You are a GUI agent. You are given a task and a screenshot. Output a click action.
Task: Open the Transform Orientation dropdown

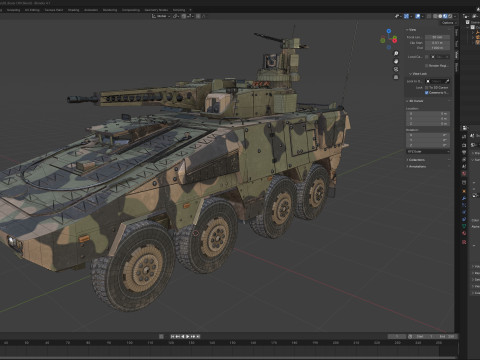[161, 16]
